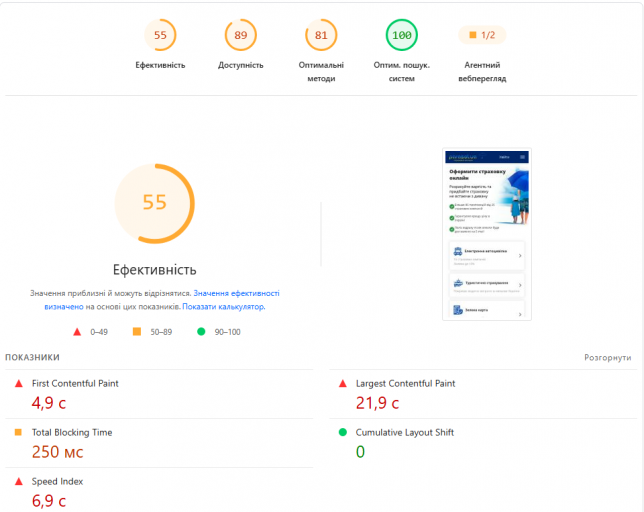The height and width of the screenshot is (512, 644).
Task: Click the Ефективність heading under big gauge
Action: click(x=154, y=270)
